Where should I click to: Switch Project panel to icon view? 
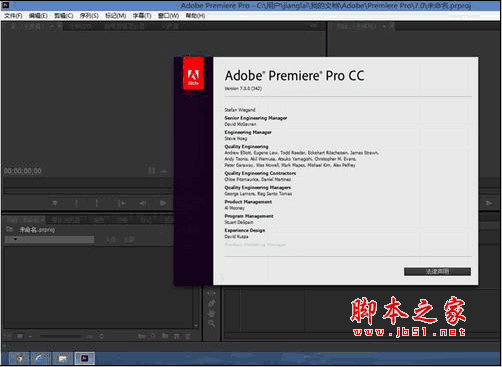[20, 336]
